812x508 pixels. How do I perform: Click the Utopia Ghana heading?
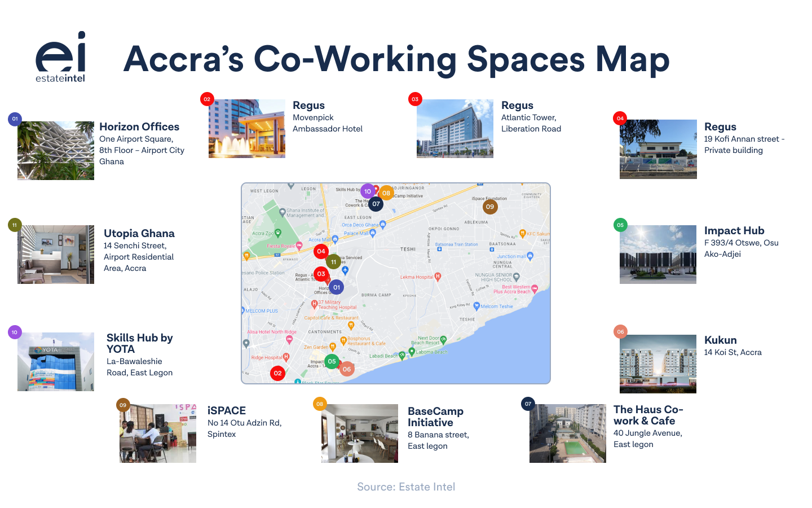[139, 234]
